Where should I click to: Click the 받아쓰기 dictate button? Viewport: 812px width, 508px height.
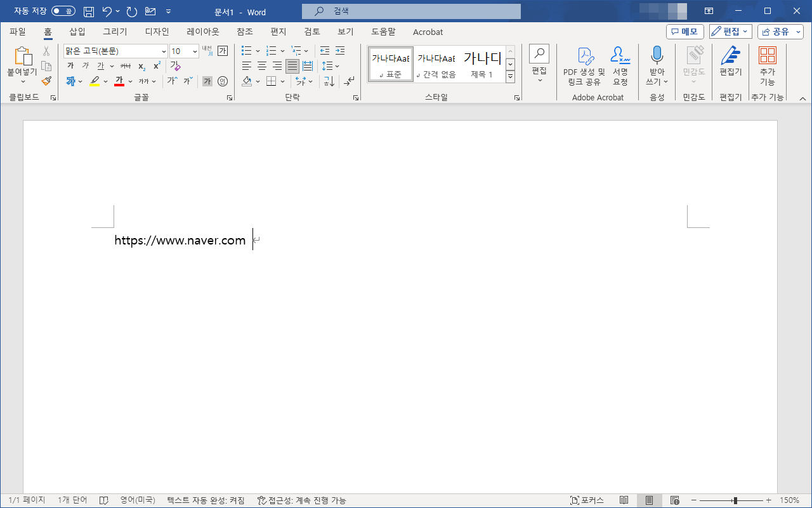(657, 65)
